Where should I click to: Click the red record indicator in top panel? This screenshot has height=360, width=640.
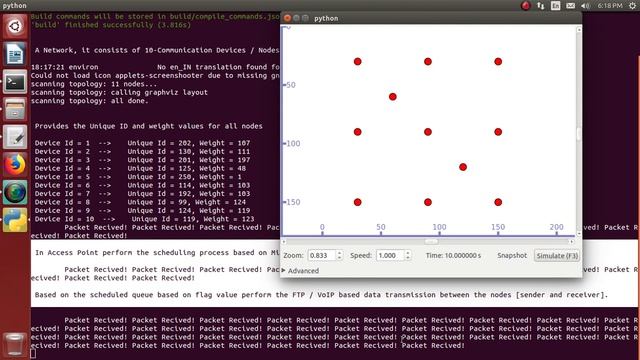(x=525, y=6)
